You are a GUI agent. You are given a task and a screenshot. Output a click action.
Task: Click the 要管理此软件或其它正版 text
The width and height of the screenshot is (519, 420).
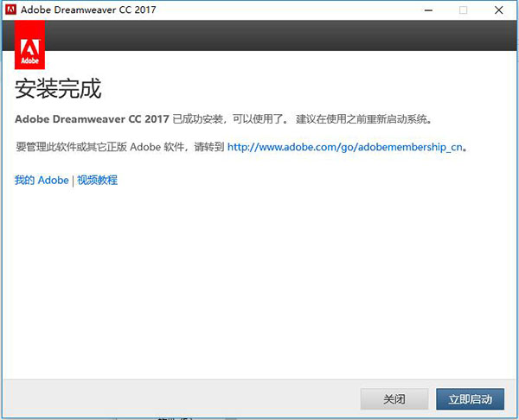[72, 147]
